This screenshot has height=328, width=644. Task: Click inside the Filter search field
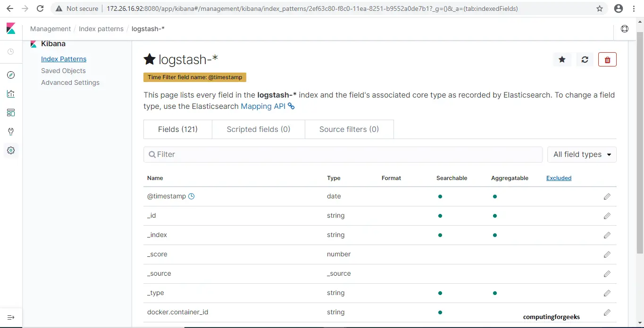pos(330,154)
